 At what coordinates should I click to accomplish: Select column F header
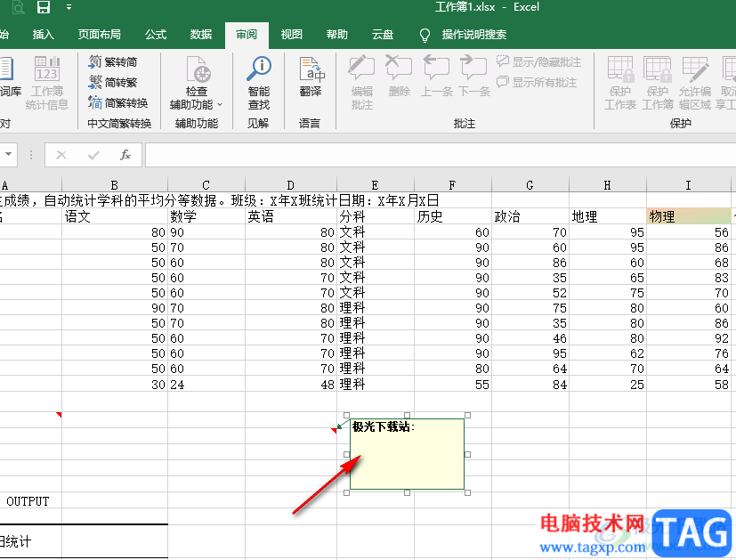click(x=452, y=185)
